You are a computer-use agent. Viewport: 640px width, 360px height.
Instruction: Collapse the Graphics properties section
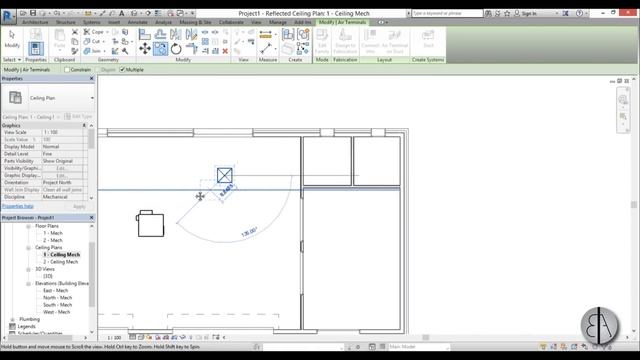tap(84, 125)
